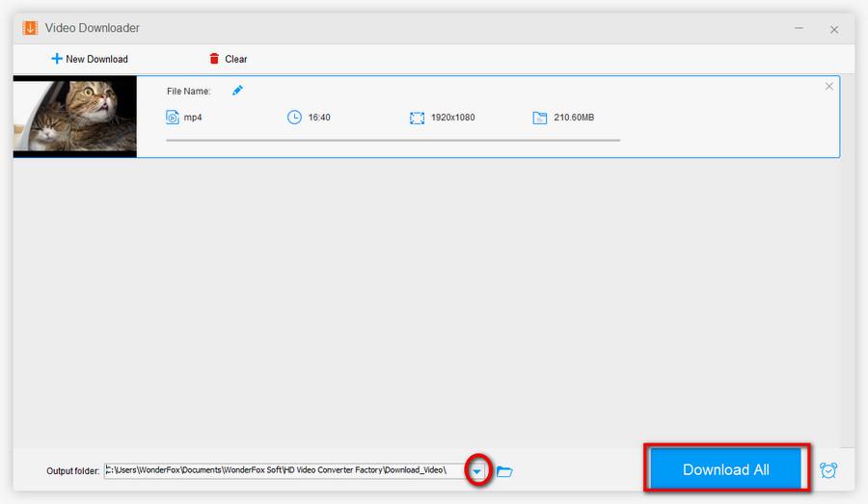Image resolution: width=868 pixels, height=504 pixels.
Task: Click the mp4 format icon
Action: coord(173,118)
